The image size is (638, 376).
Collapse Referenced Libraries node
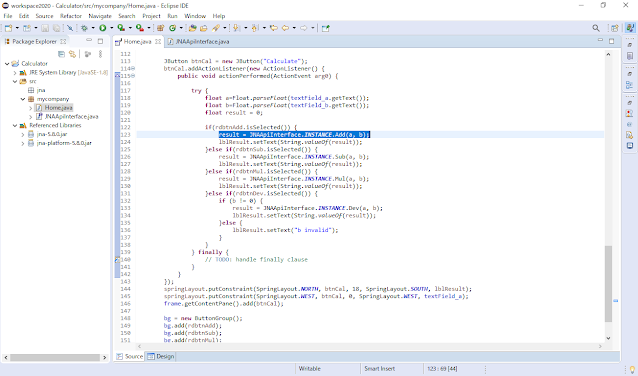pos(15,125)
